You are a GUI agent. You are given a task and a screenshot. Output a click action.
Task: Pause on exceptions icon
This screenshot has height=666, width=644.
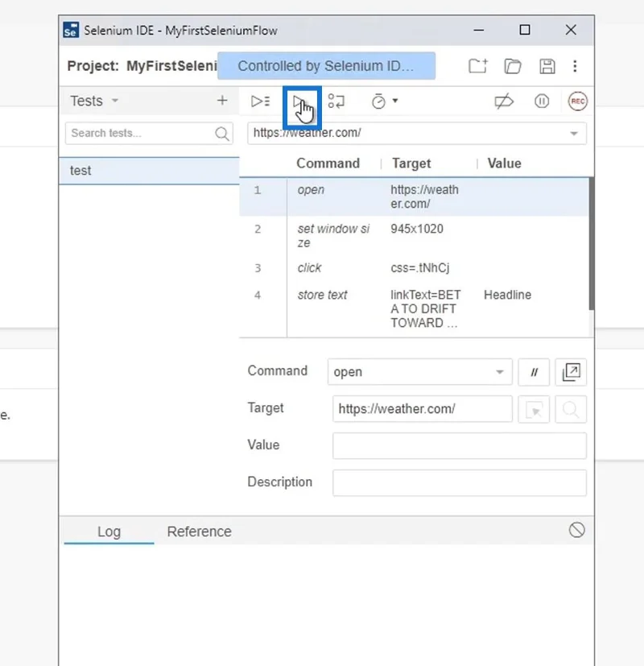coord(542,101)
